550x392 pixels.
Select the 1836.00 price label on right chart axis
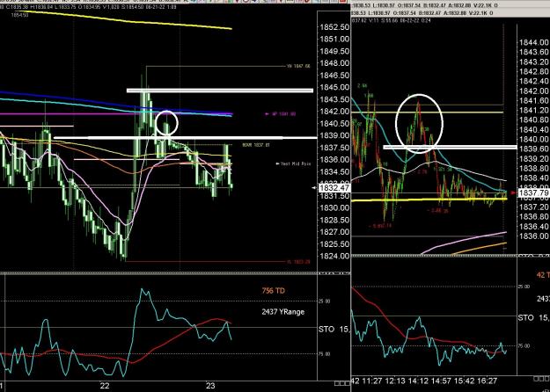pyautogui.click(x=534, y=236)
